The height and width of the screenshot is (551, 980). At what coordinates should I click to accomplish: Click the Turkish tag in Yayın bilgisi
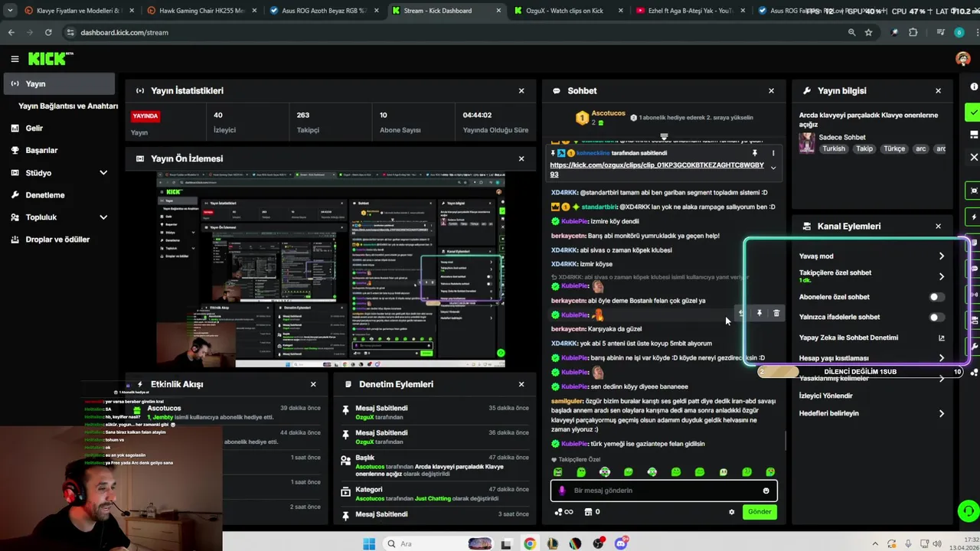pyautogui.click(x=834, y=148)
